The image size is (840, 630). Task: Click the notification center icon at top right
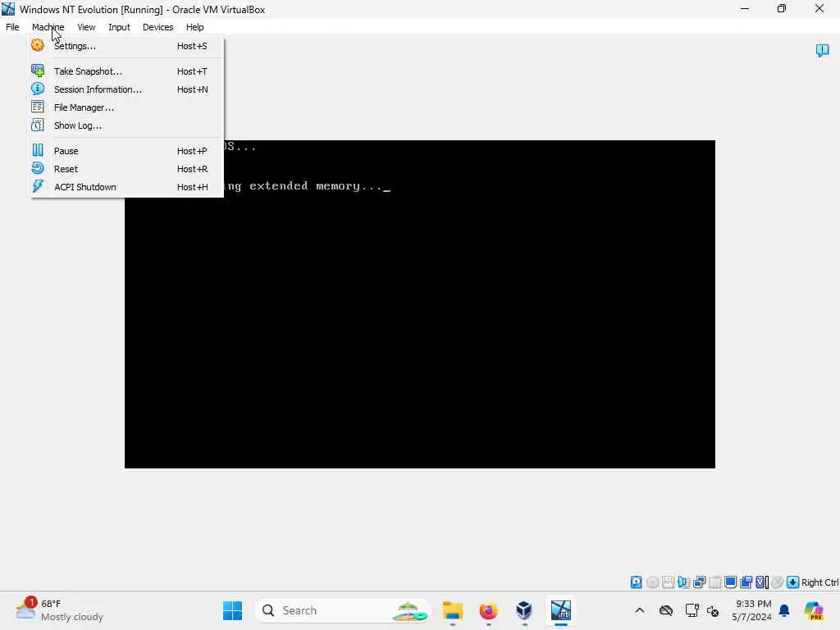pos(822,50)
